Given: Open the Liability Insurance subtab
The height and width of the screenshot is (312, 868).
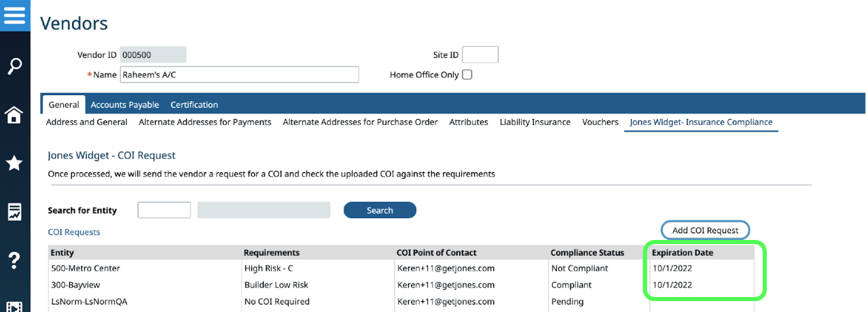Looking at the screenshot, I should pos(535,122).
